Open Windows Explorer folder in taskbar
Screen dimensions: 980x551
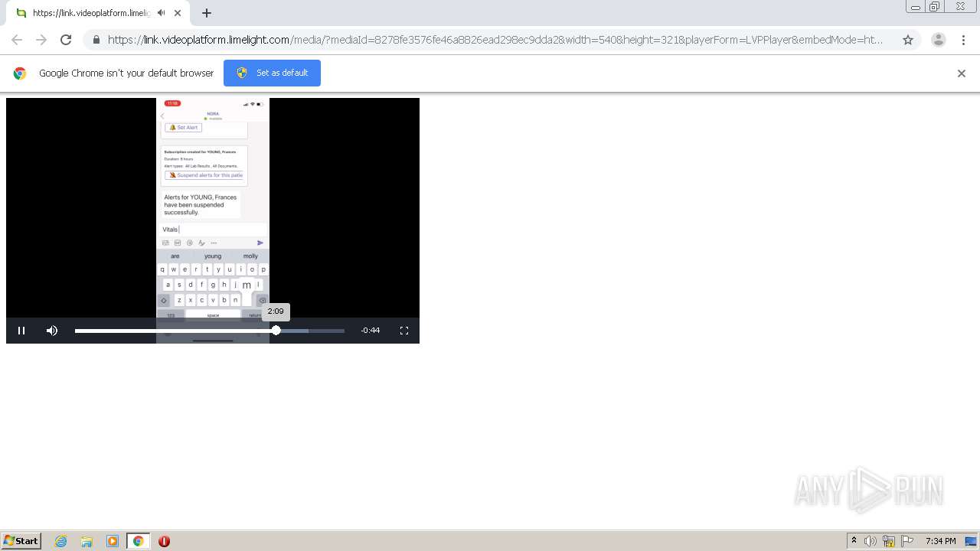(87, 541)
